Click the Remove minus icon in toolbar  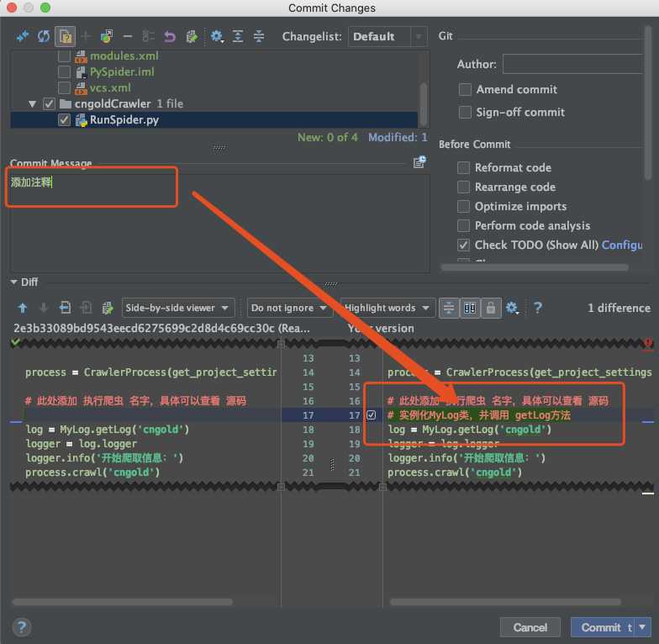tap(128, 37)
